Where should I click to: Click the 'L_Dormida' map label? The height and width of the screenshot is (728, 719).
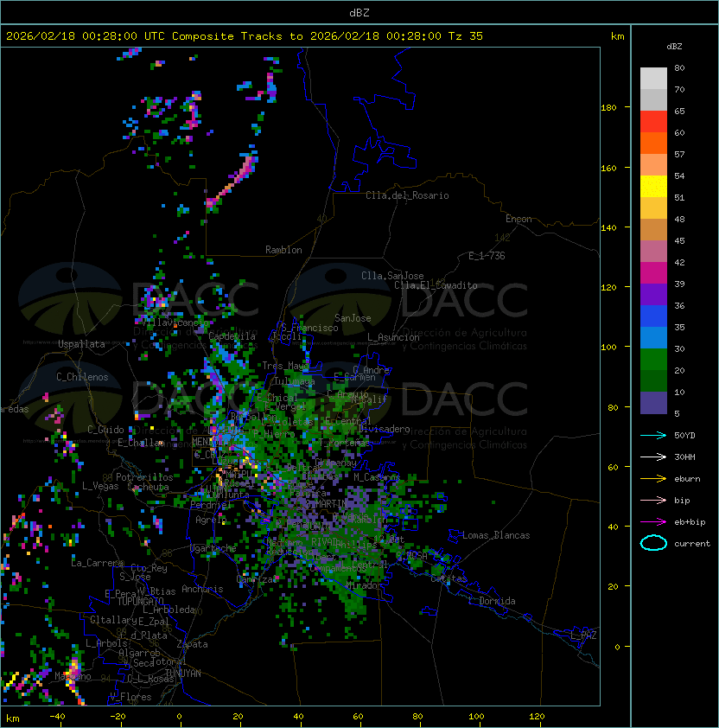click(492, 600)
